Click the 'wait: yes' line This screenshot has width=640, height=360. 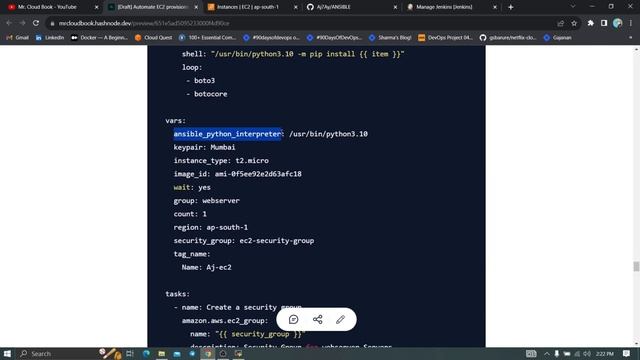click(x=192, y=187)
